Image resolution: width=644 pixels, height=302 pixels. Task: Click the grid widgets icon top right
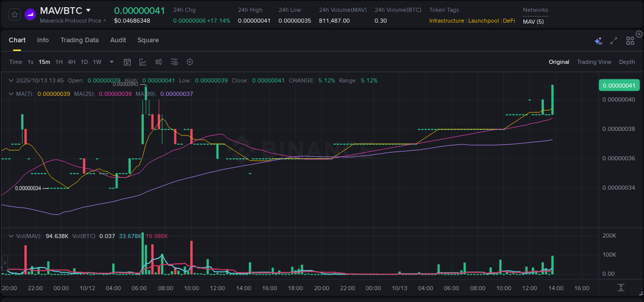coord(630,40)
